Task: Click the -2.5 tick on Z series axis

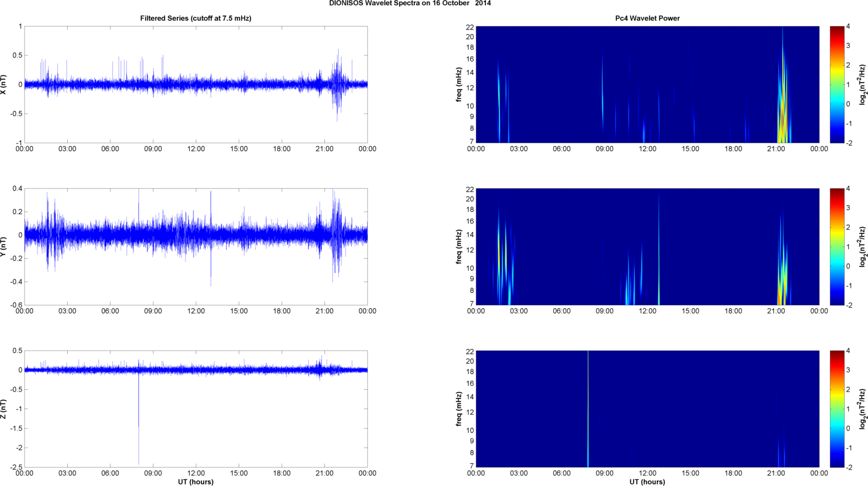Action: coord(16,467)
